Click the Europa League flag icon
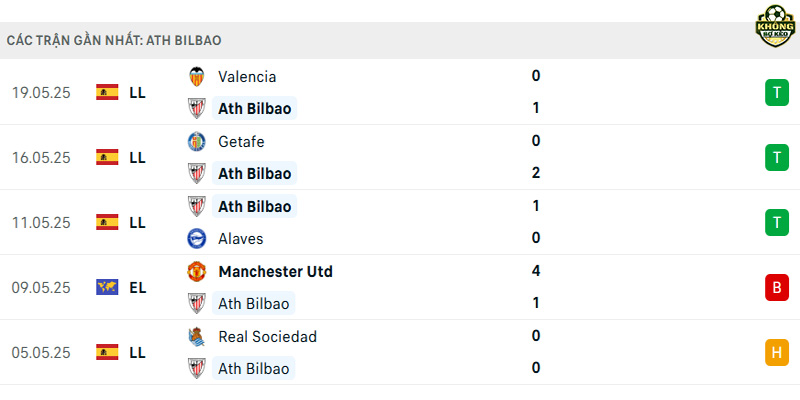 [x=107, y=287]
